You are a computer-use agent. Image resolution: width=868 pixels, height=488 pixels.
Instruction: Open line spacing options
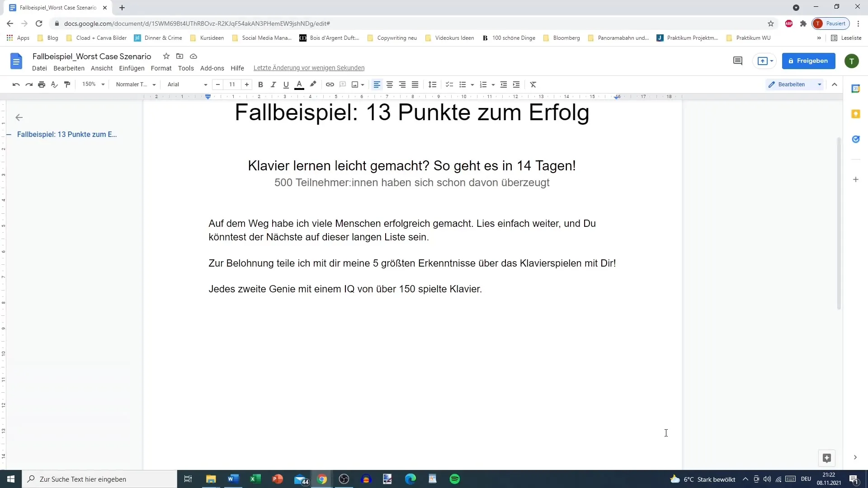coord(433,84)
